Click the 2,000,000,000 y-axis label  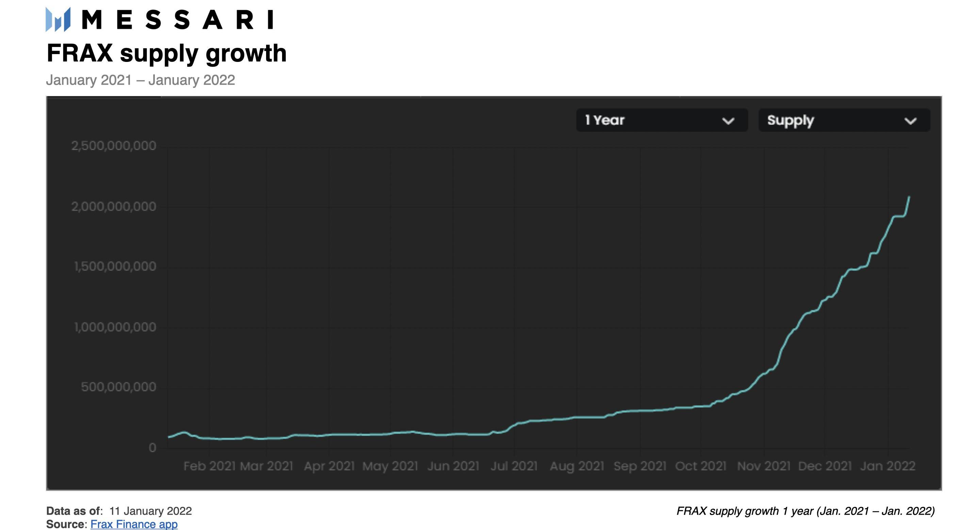click(113, 206)
